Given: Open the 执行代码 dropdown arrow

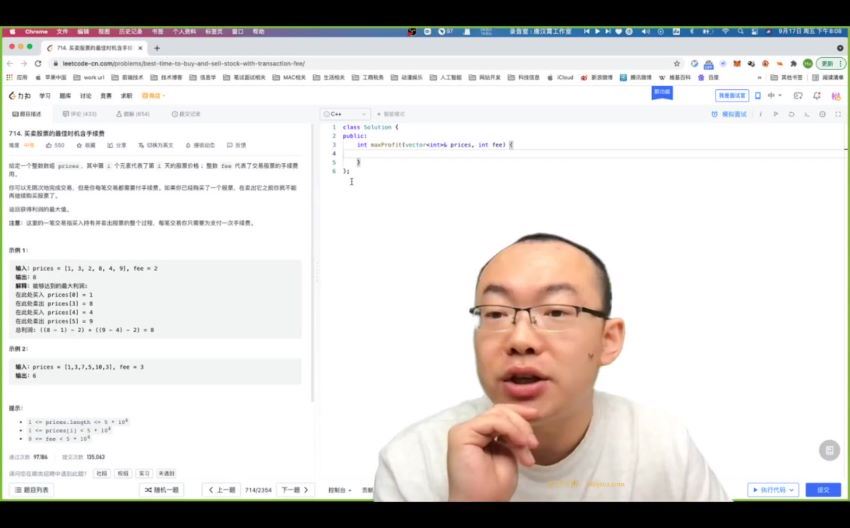Looking at the screenshot, I should click(x=792, y=490).
